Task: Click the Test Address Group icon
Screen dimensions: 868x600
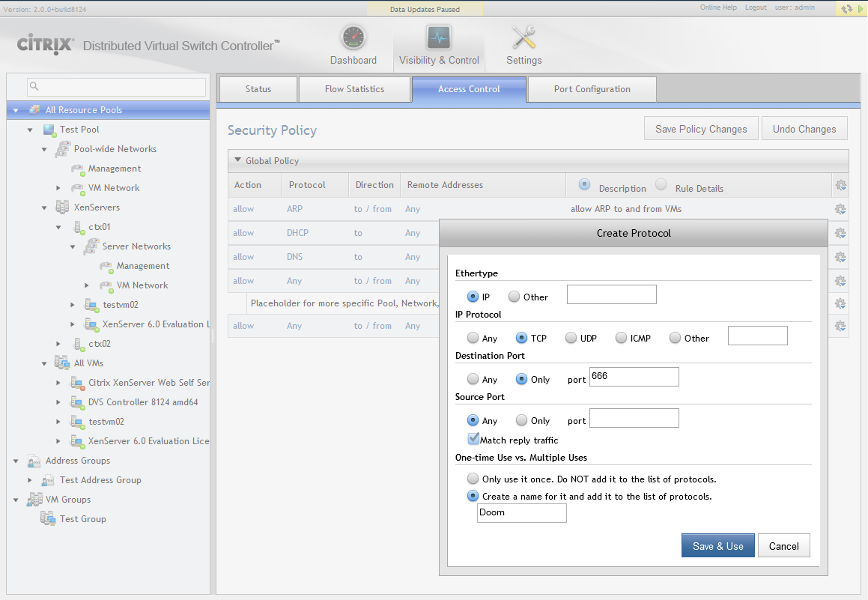Action: tap(48, 480)
